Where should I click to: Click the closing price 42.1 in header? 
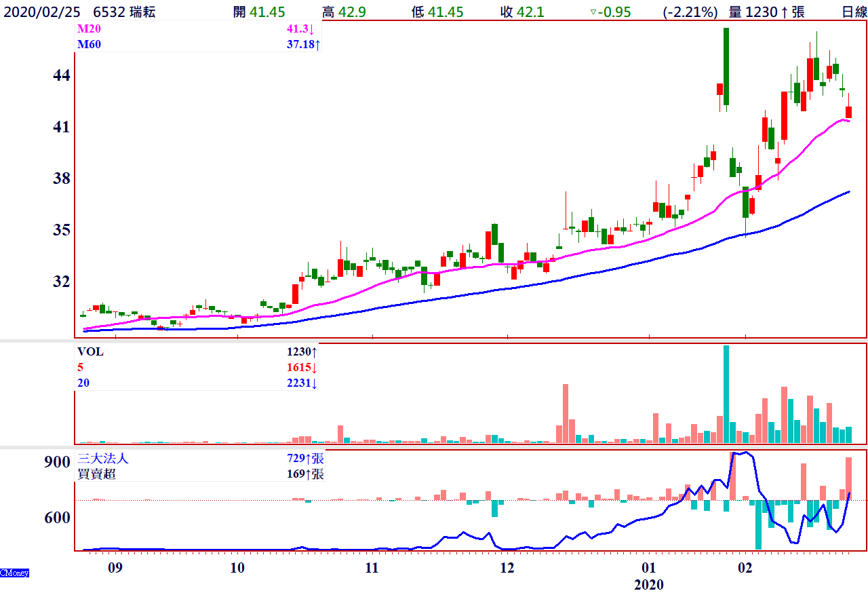point(528,12)
